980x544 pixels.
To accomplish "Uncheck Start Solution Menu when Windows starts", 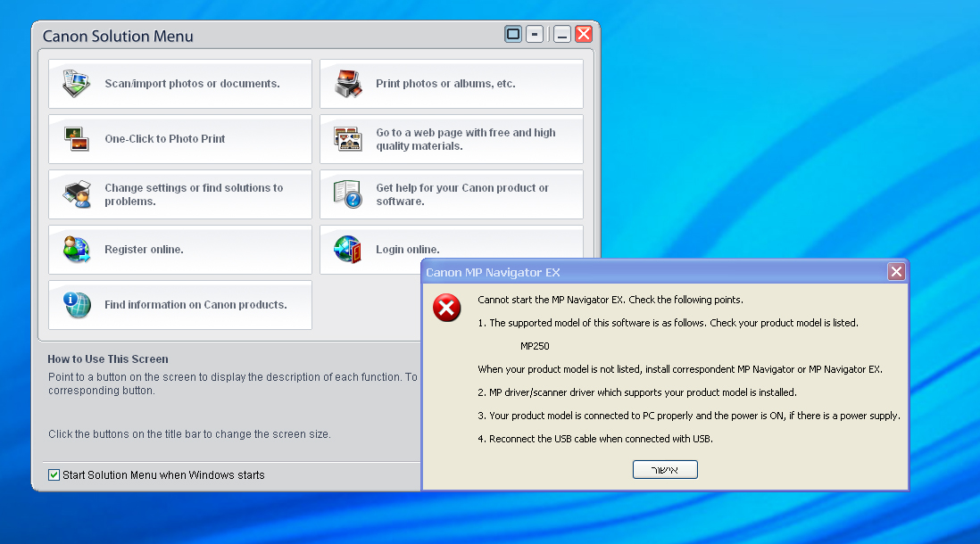I will click(54, 474).
